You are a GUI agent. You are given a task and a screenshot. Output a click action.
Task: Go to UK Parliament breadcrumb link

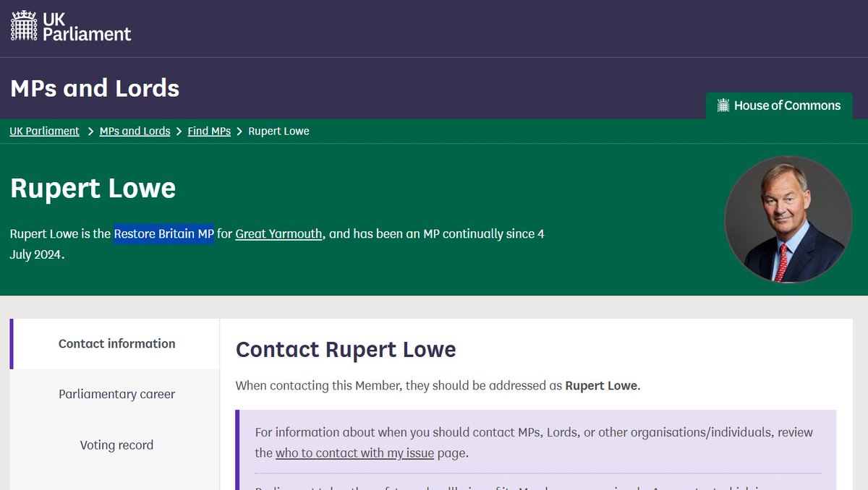click(x=45, y=131)
